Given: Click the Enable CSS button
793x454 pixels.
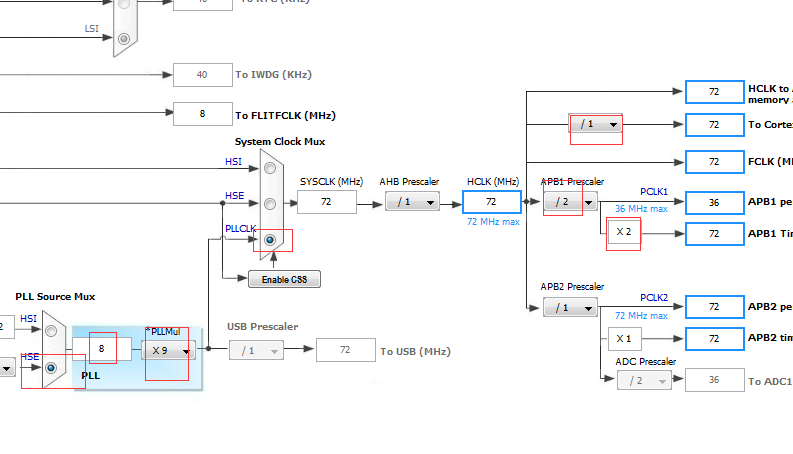Looking at the screenshot, I should pyautogui.click(x=284, y=279).
